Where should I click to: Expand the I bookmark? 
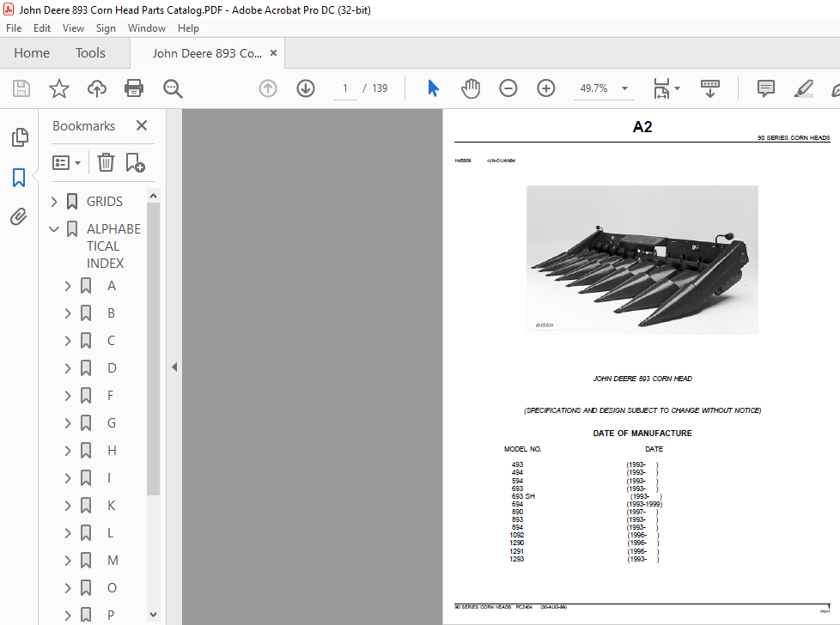(68, 478)
